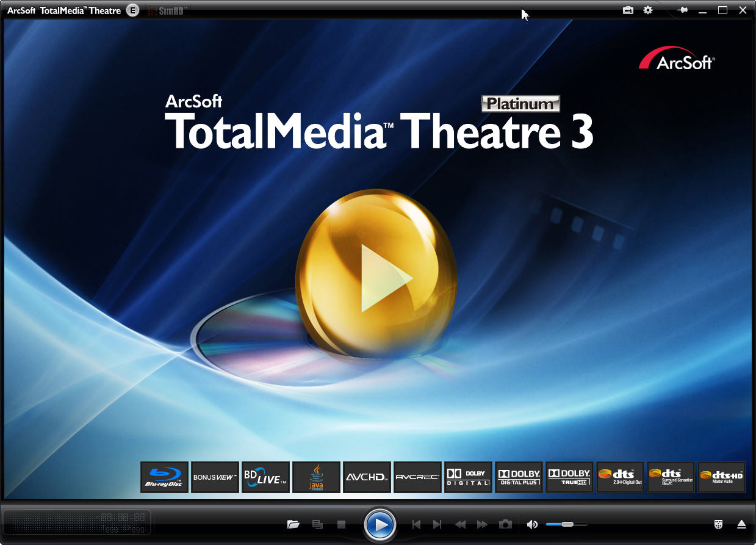Click the AVCREC badge
The width and height of the screenshot is (756, 545).
(417, 477)
